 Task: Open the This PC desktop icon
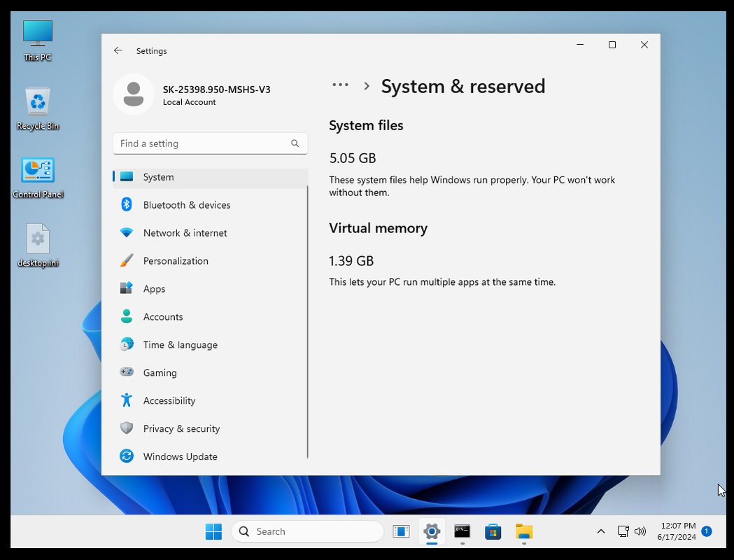pos(38,41)
